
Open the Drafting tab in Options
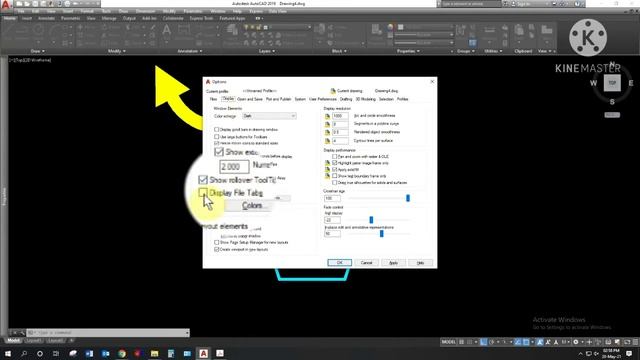click(346, 99)
